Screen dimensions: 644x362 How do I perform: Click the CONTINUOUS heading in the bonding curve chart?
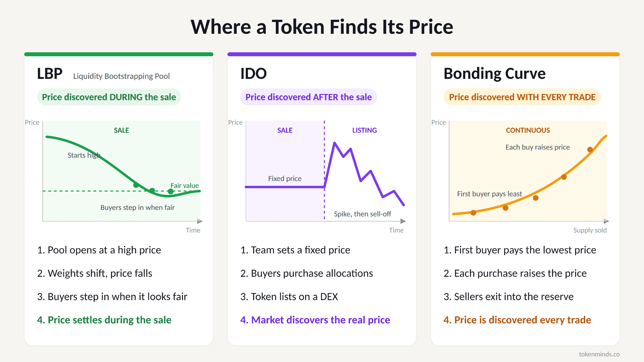[x=528, y=130]
